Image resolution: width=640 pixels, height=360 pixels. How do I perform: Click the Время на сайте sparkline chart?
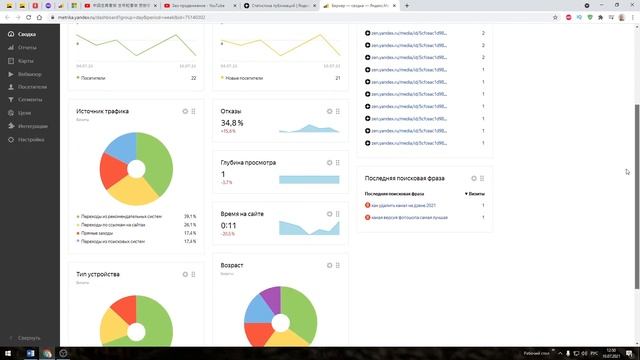click(x=309, y=228)
